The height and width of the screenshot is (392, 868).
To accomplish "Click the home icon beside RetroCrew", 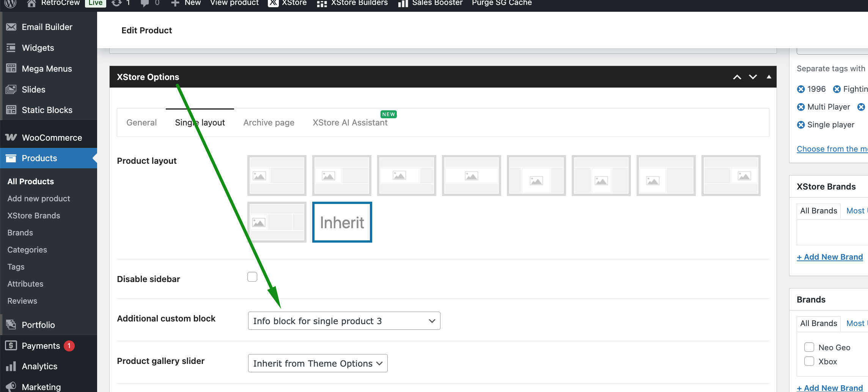I will click(31, 3).
